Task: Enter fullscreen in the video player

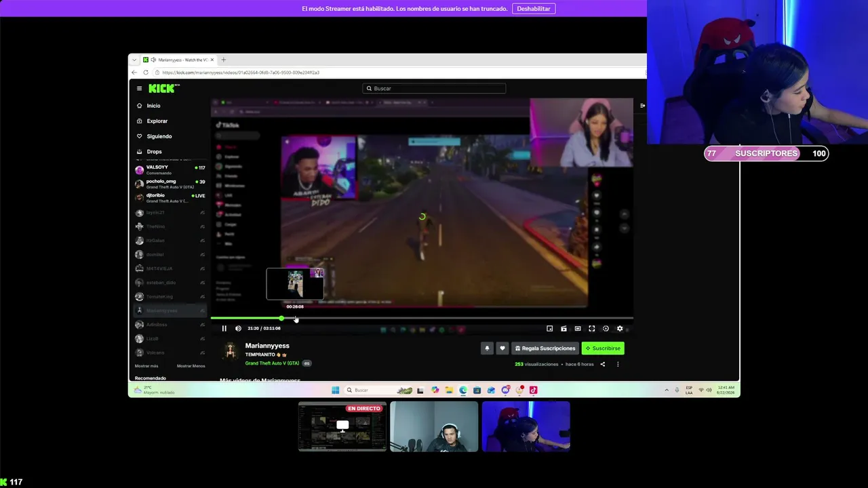Action: click(x=591, y=329)
